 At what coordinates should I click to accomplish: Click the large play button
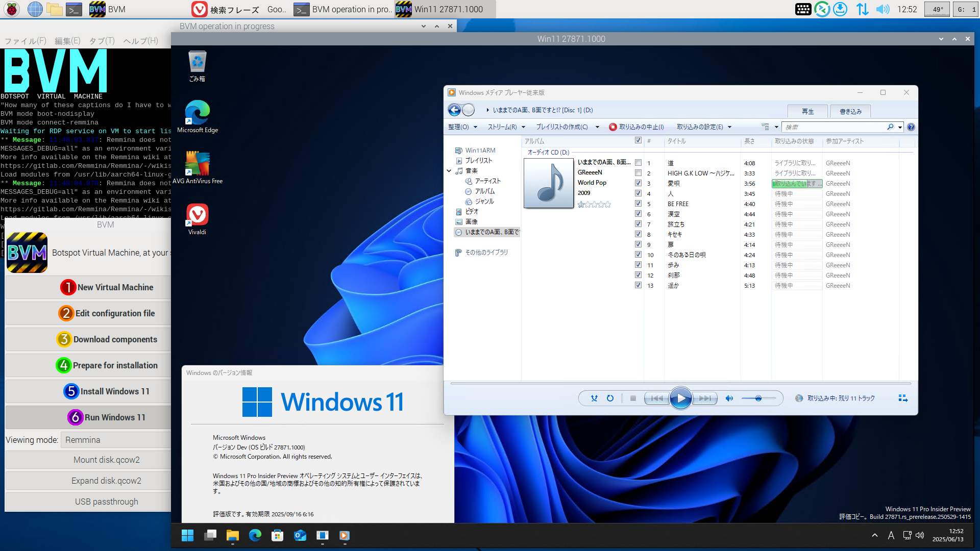click(x=681, y=398)
